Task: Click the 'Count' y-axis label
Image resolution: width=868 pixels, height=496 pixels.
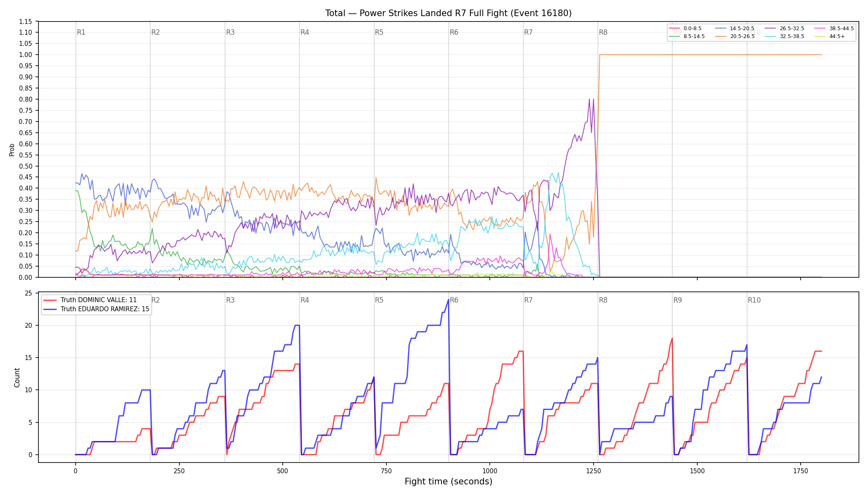Action: [17, 377]
